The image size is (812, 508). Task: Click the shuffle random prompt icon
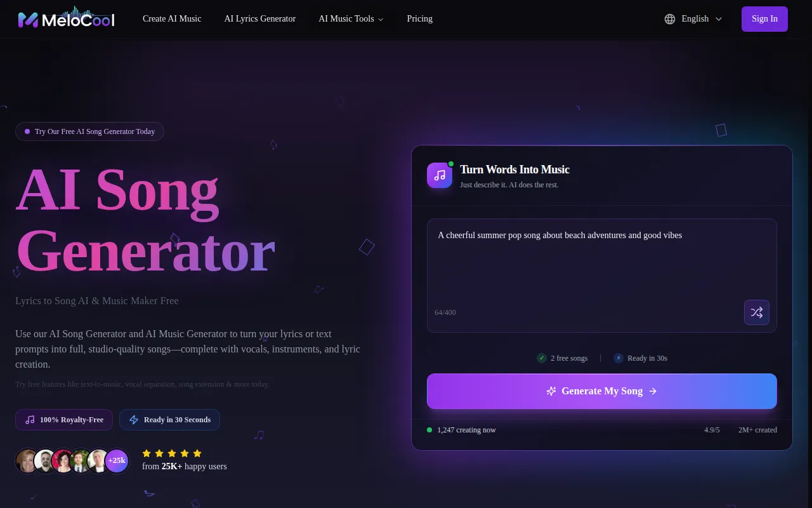(757, 312)
